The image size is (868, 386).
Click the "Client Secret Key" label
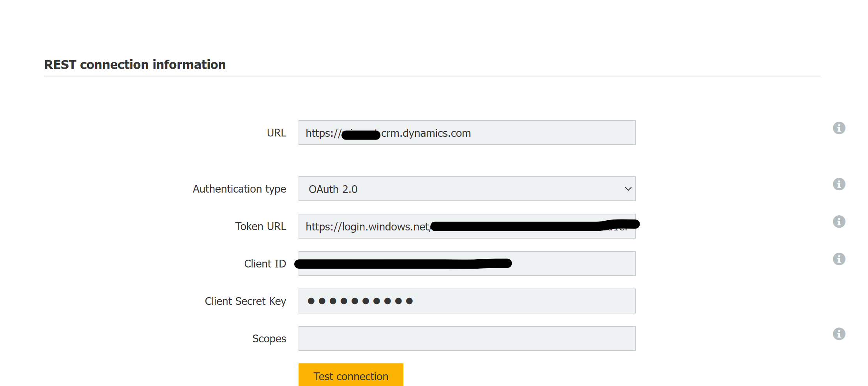point(245,301)
